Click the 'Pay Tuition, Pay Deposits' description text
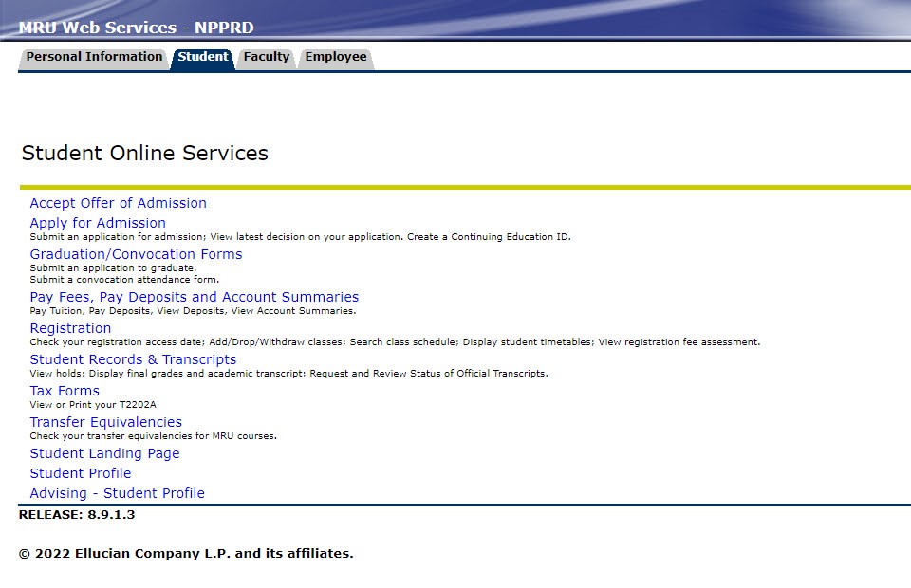 (x=193, y=311)
